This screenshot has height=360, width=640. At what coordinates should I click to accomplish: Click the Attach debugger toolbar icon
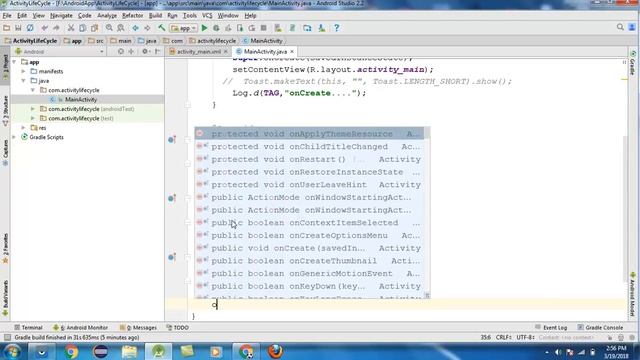pyautogui.click(x=240, y=28)
